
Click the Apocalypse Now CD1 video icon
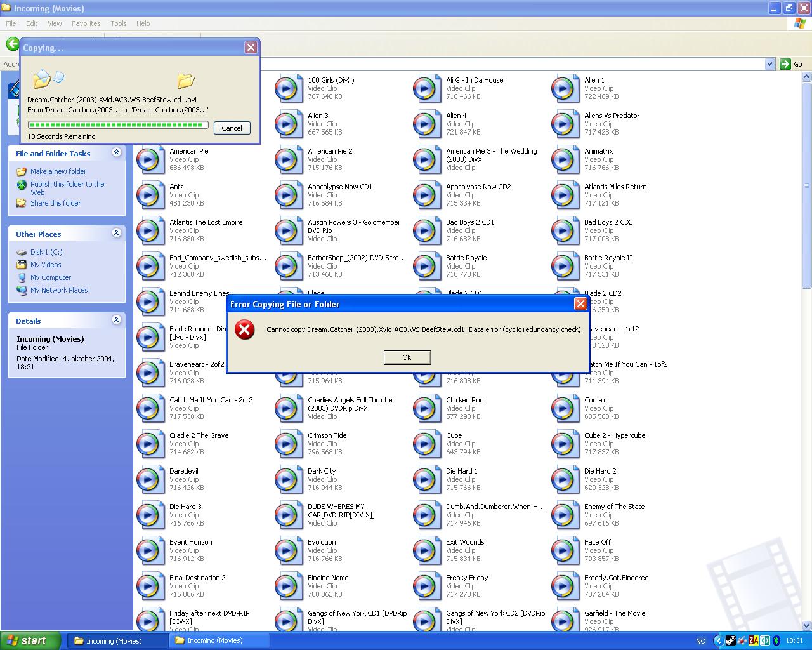click(x=288, y=196)
